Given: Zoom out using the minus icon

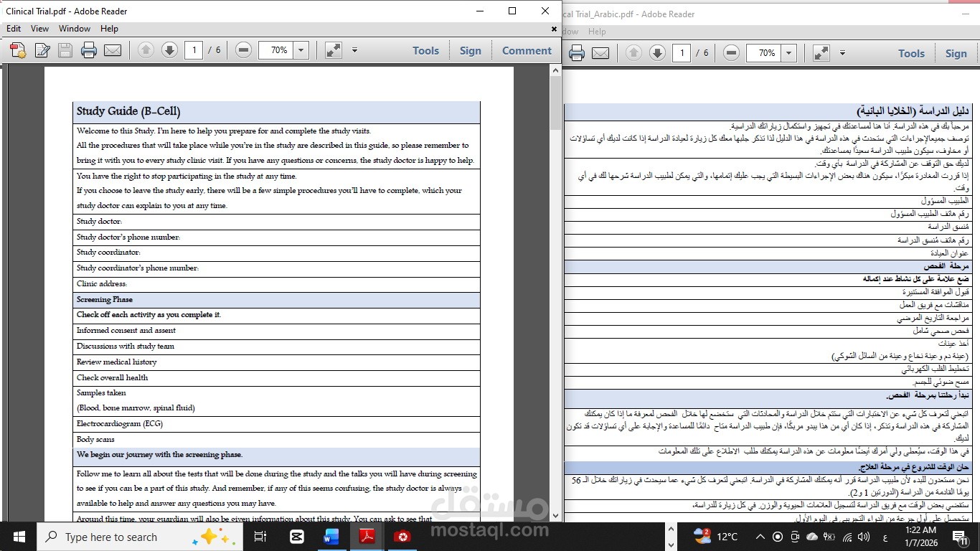Looking at the screenshot, I should tap(242, 50).
